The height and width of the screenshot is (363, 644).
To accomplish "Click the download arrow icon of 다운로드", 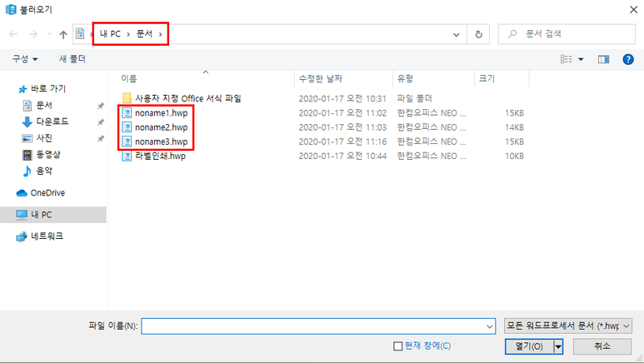I will click(27, 122).
